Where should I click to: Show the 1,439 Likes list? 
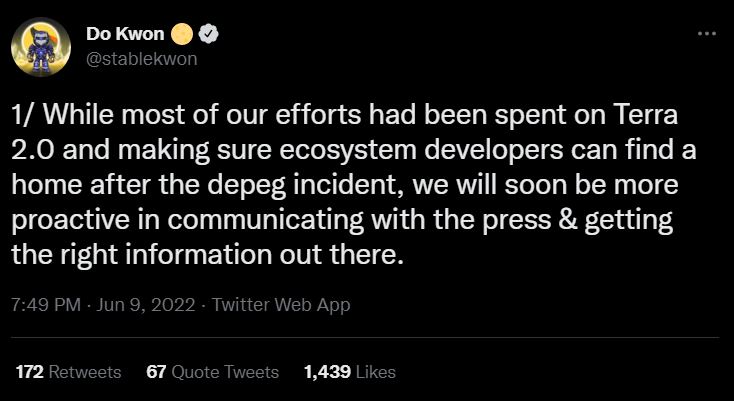[349, 372]
